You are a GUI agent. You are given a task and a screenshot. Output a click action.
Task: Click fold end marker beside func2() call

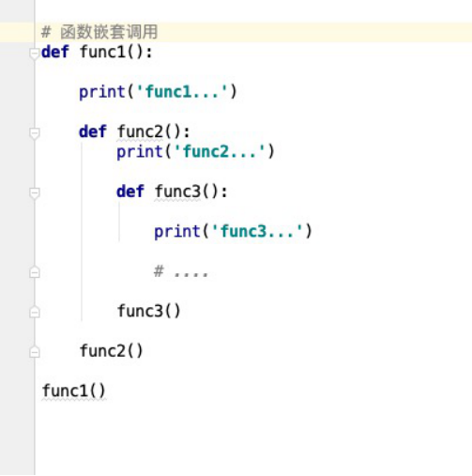coord(35,352)
